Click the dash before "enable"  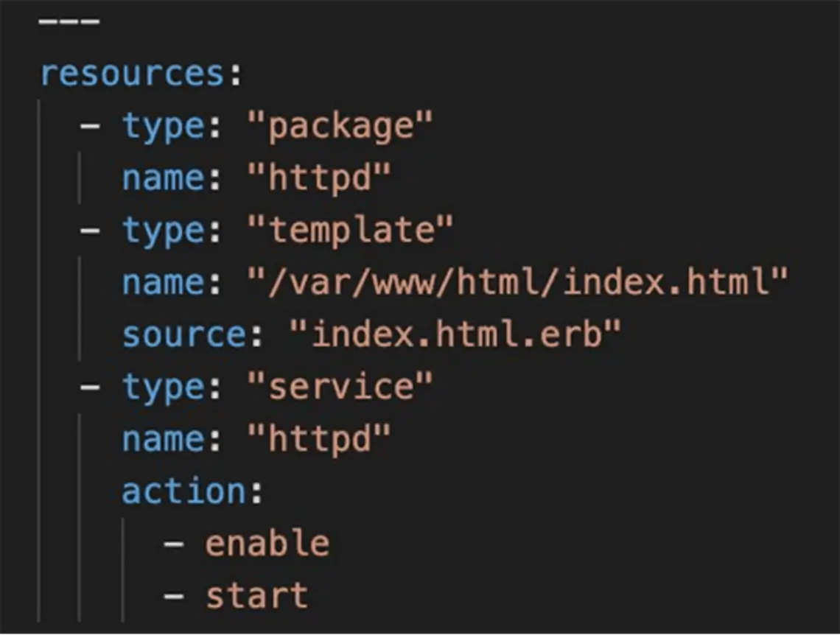tap(173, 544)
